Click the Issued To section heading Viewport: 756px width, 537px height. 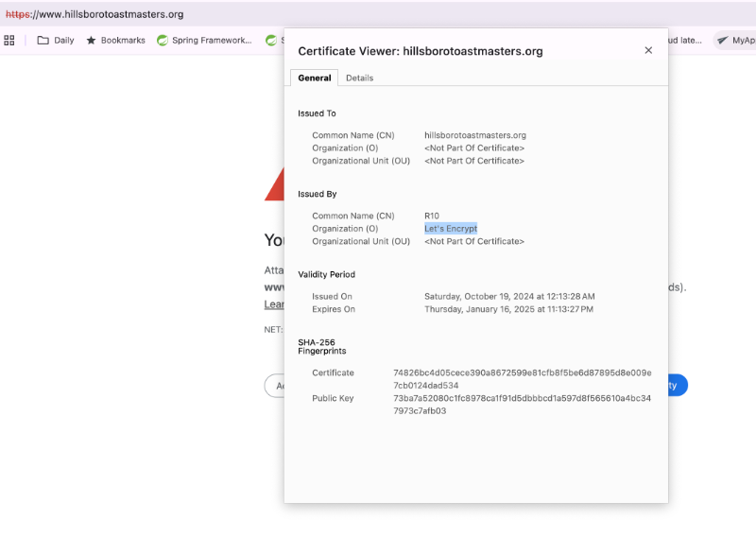click(317, 113)
